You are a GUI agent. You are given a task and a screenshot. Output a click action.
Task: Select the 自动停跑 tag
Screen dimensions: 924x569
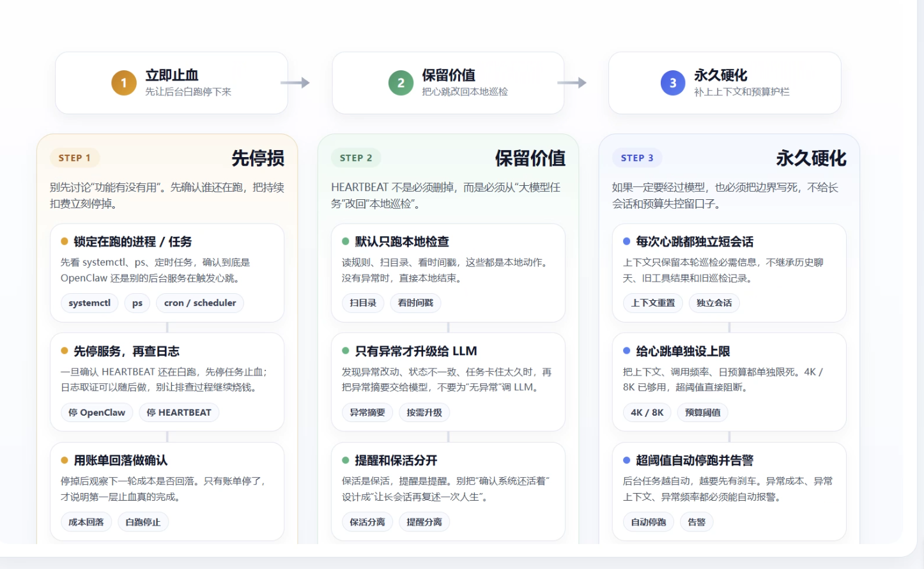649,522
